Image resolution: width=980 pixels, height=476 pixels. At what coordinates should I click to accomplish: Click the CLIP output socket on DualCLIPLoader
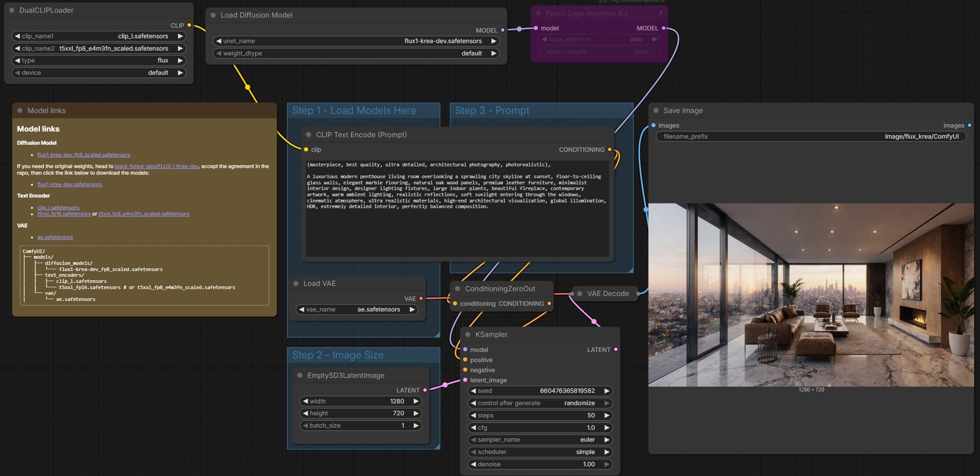click(x=189, y=25)
